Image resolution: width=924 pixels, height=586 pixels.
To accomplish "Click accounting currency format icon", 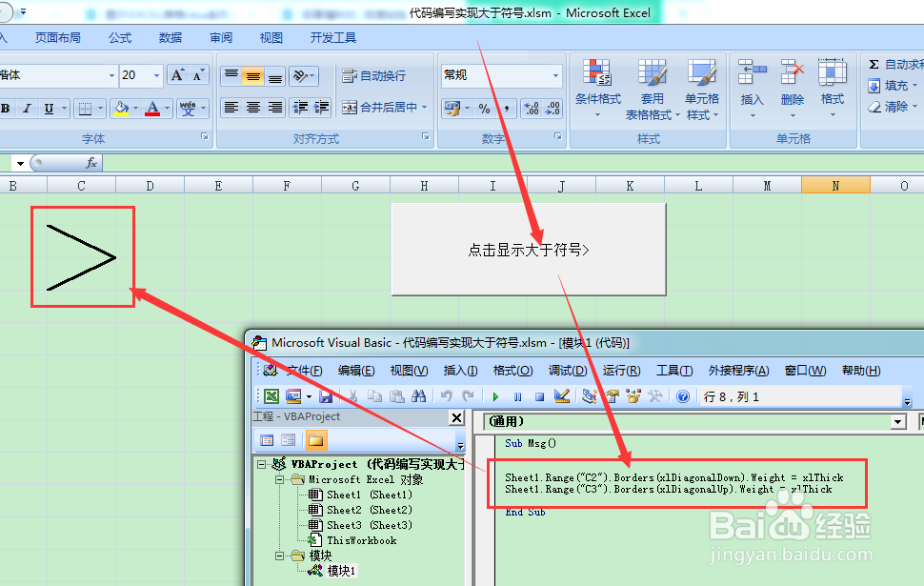I will [452, 109].
